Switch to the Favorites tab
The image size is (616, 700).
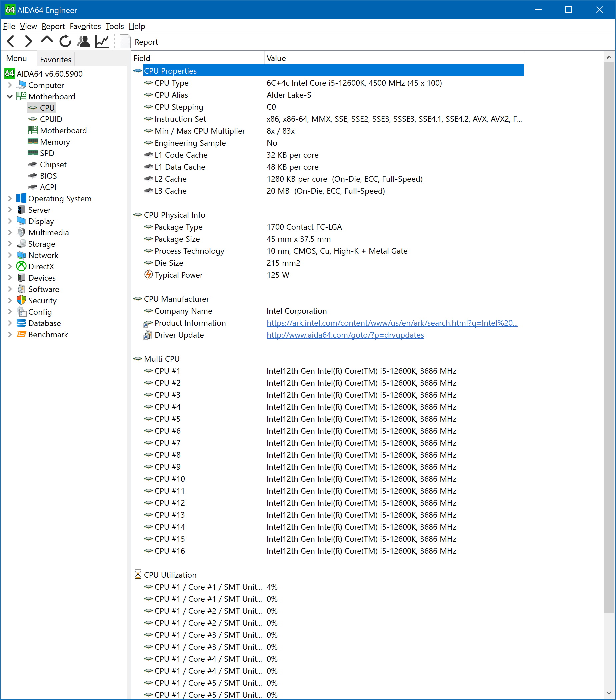pos(55,59)
